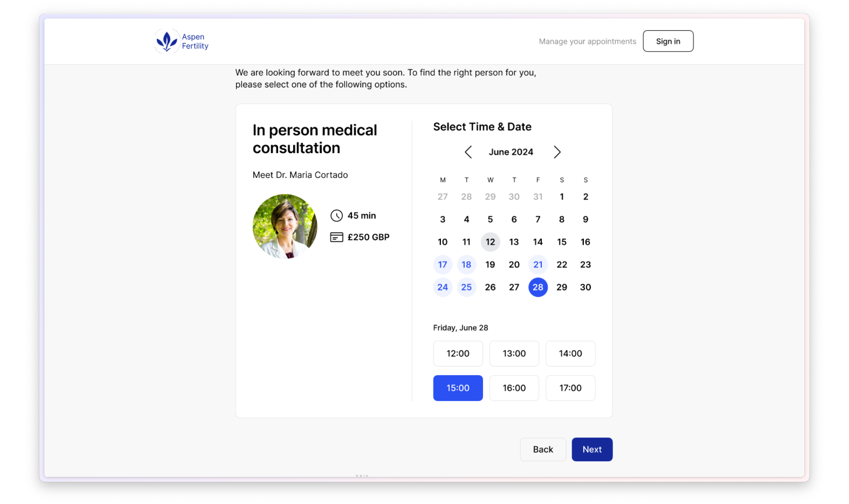Select the 17:00 time slot
Screen dimensions: 849x504
tap(570, 388)
